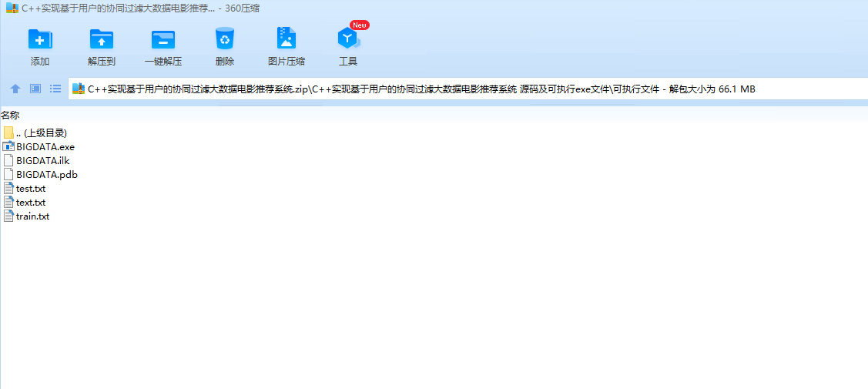This screenshot has height=389, width=868.
Task: Open the 工具 (Tools) icon
Action: tap(349, 39)
